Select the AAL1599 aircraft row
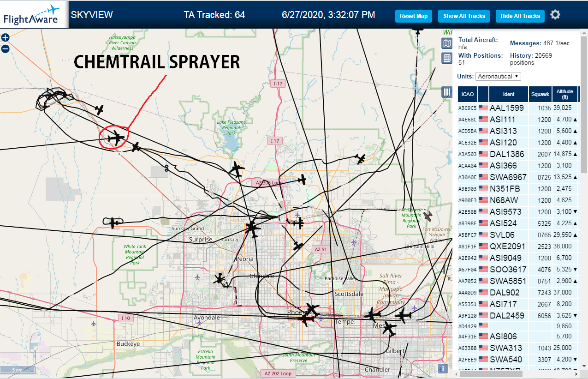This screenshot has width=588, height=379. (518, 108)
